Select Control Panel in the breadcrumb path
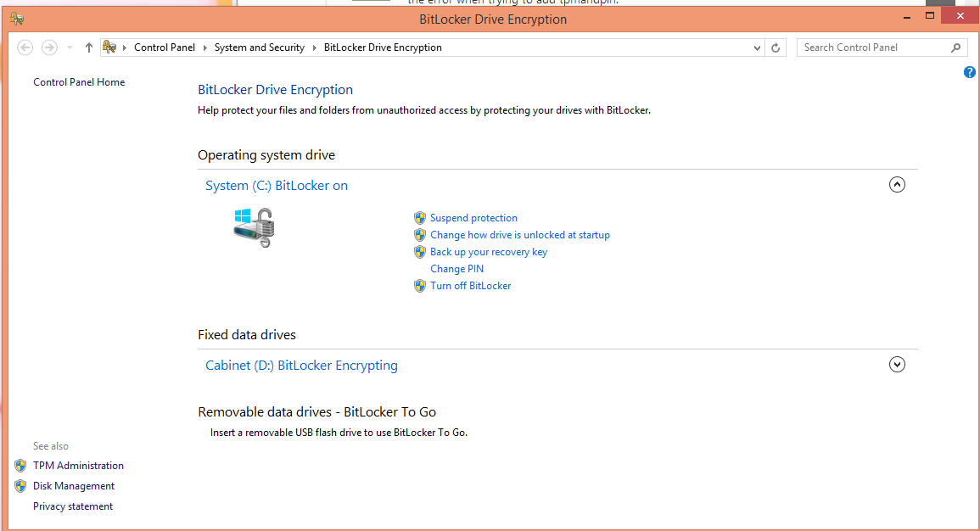Viewport: 980px width, 531px height. point(165,48)
